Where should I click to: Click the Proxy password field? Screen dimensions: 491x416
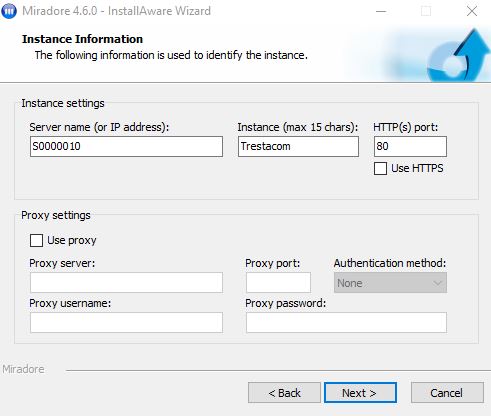click(346, 322)
